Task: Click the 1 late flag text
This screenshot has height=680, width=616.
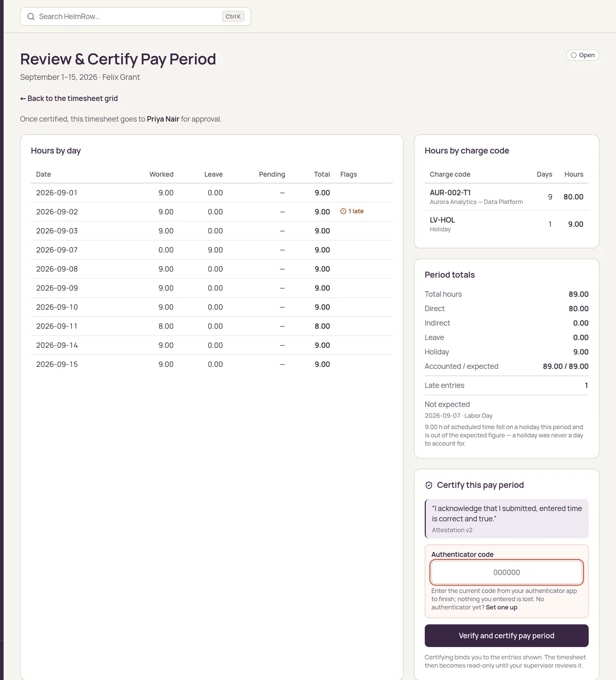Action: pos(356,211)
